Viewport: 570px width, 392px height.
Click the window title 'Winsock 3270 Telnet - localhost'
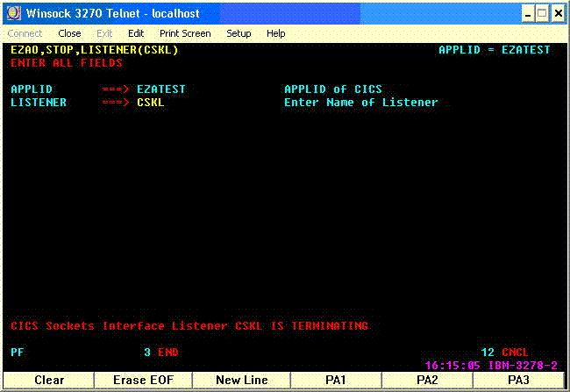113,13
